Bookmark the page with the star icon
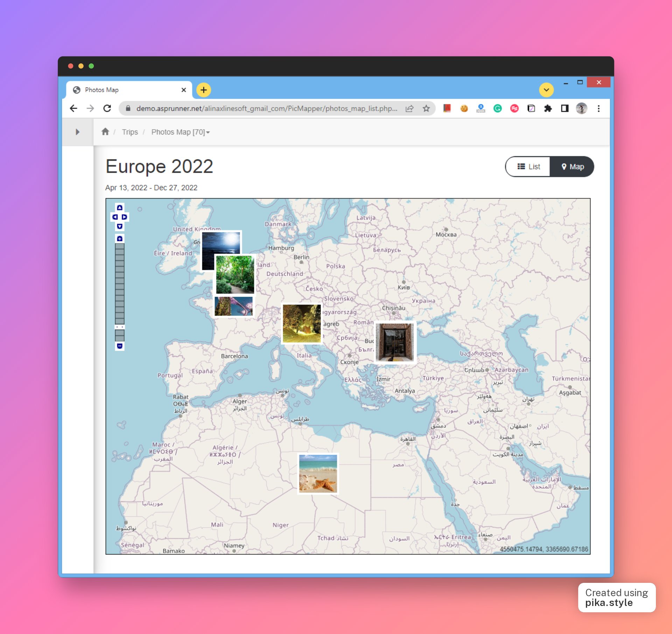This screenshot has width=672, height=634. 426,109
